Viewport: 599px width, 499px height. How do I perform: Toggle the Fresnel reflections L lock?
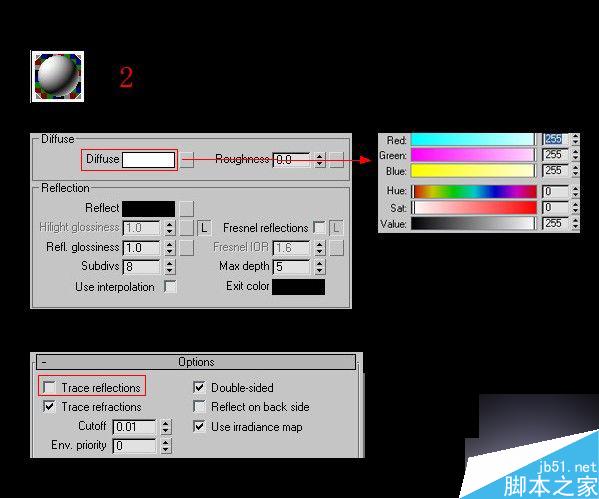(336, 228)
